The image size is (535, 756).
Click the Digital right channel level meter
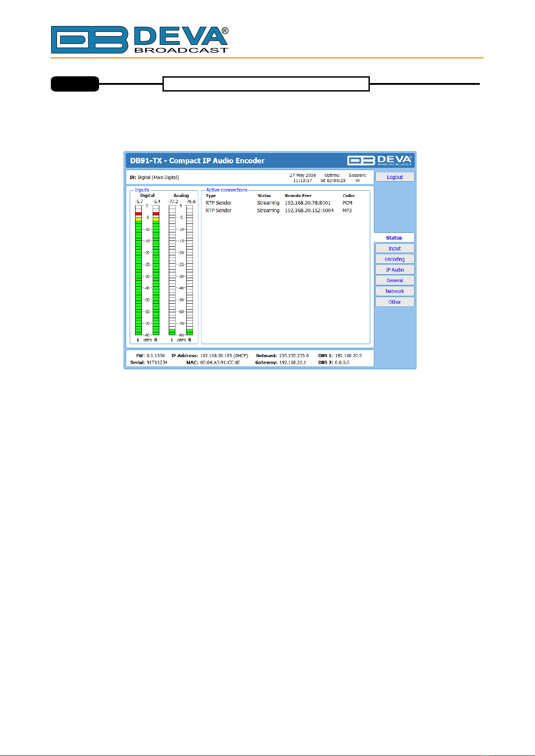pos(156,270)
